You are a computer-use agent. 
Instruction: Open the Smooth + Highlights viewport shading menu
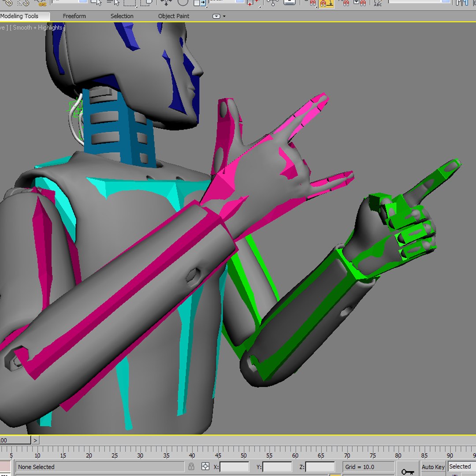[x=38, y=28]
